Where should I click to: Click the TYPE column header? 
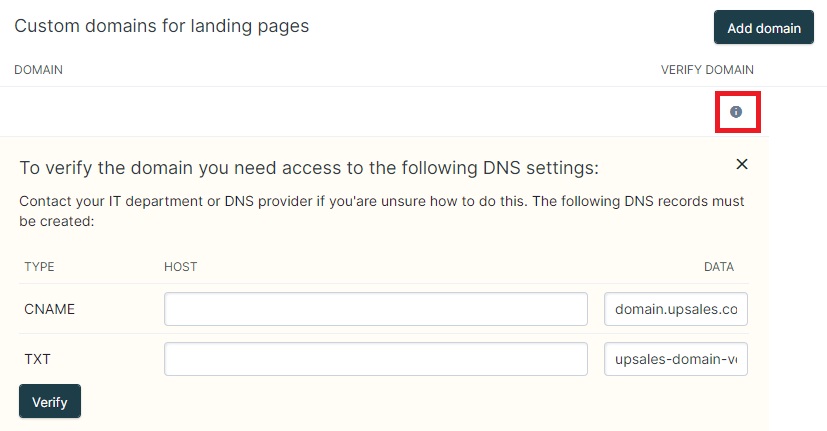(x=39, y=266)
